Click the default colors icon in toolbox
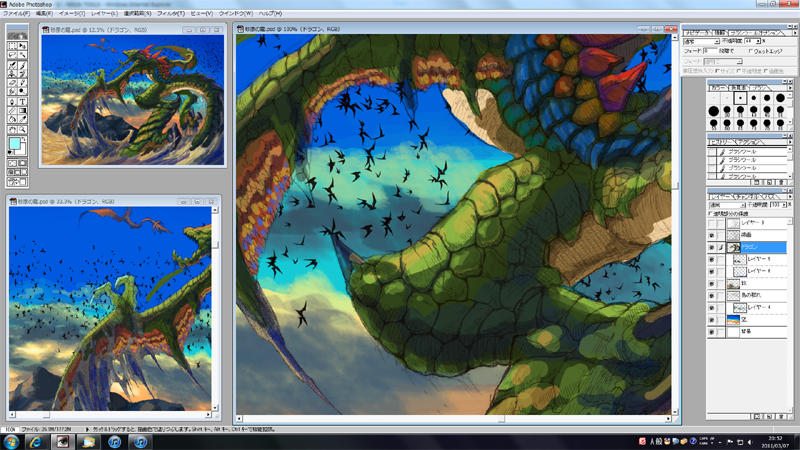This screenshot has width=800, height=450. 10,152
